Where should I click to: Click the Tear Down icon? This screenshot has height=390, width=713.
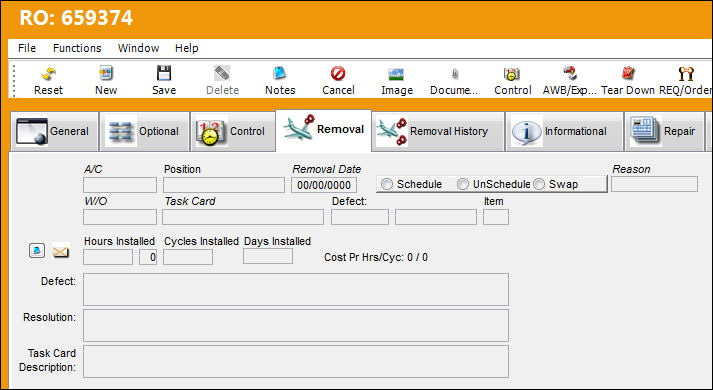(x=628, y=73)
